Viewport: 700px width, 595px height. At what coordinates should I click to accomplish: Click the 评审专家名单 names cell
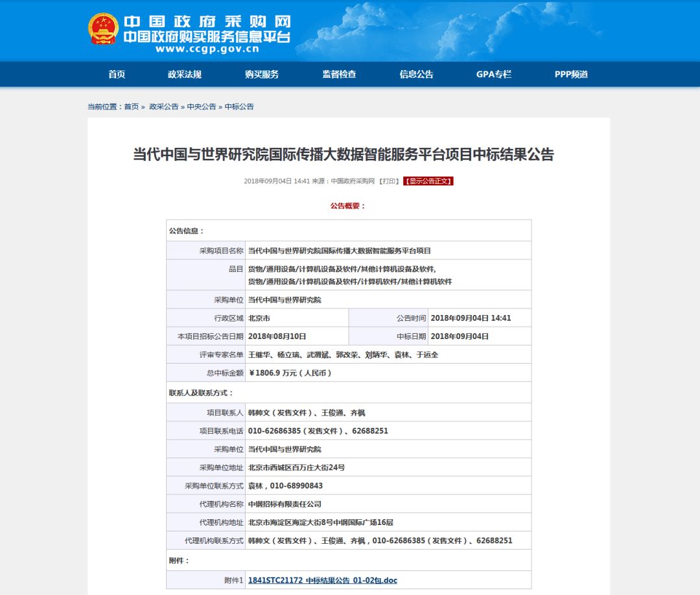coord(388,355)
